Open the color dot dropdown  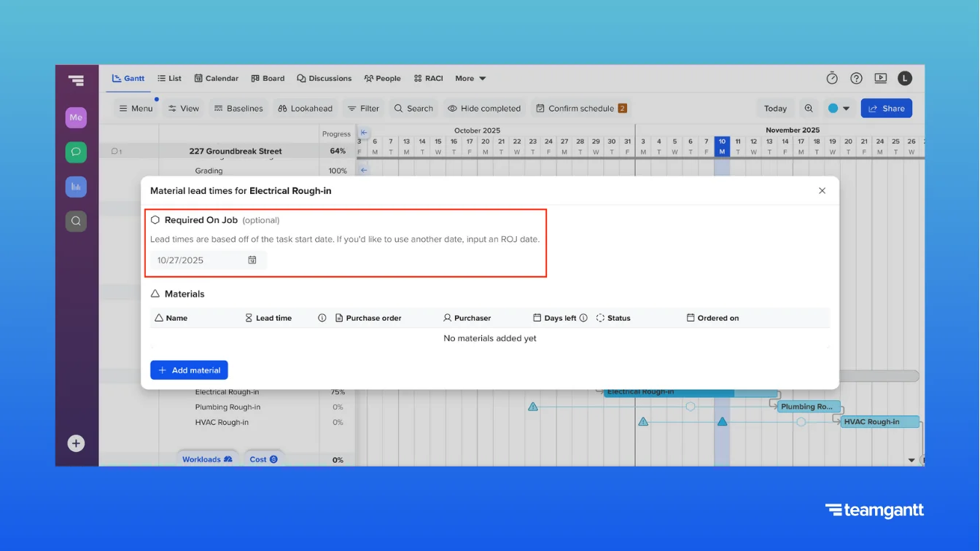click(x=839, y=109)
